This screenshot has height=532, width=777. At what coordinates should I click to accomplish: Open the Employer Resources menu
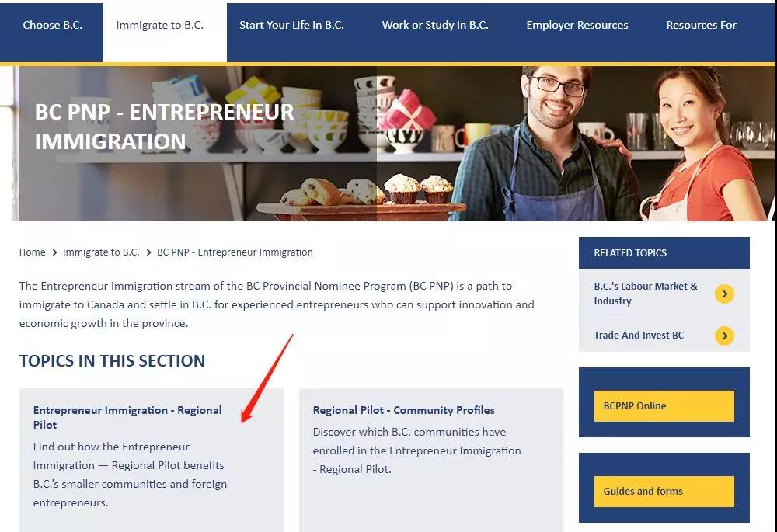577,25
